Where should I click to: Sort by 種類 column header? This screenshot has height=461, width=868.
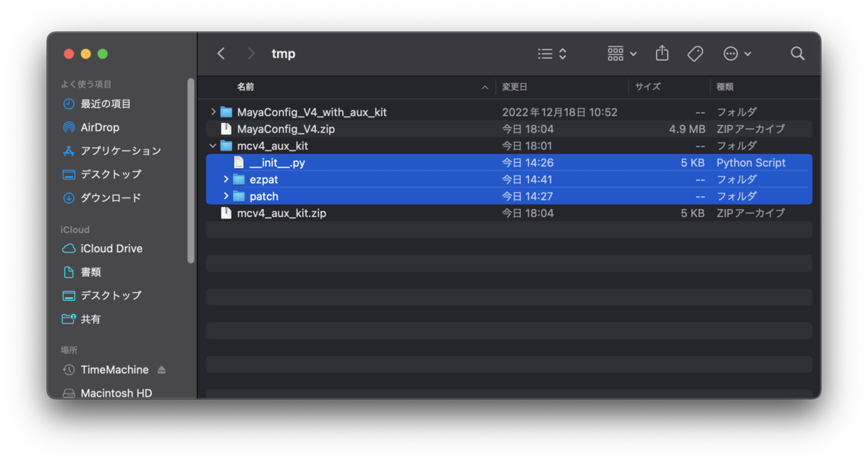(x=725, y=87)
